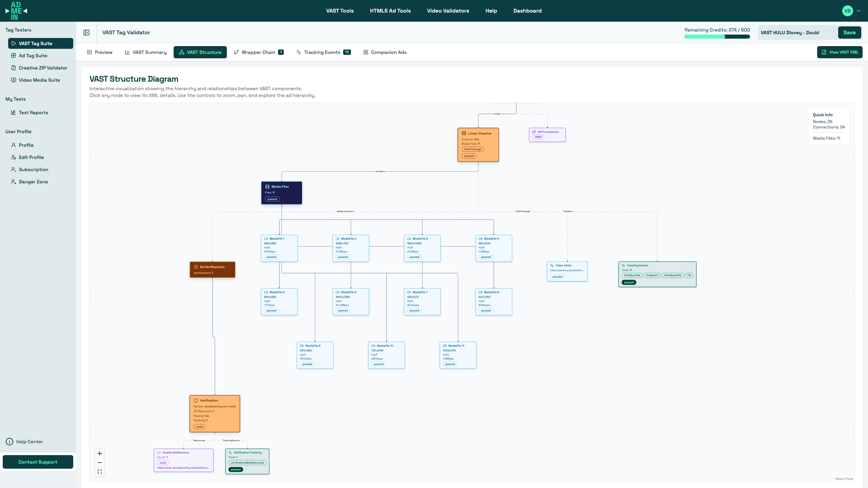The image size is (868, 488).
Task: Open the Video Validators menu
Action: tap(448, 11)
